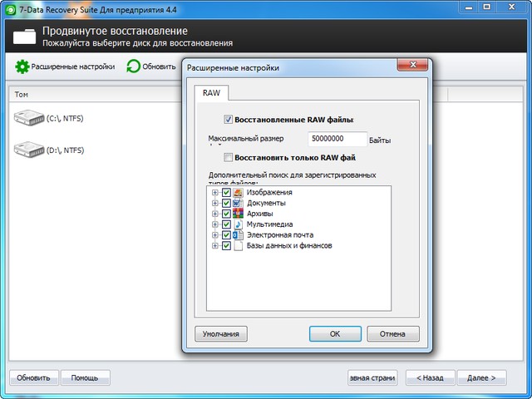The height and width of the screenshot is (399, 532).
Task: Switch to the RAW tab
Action: 211,93
